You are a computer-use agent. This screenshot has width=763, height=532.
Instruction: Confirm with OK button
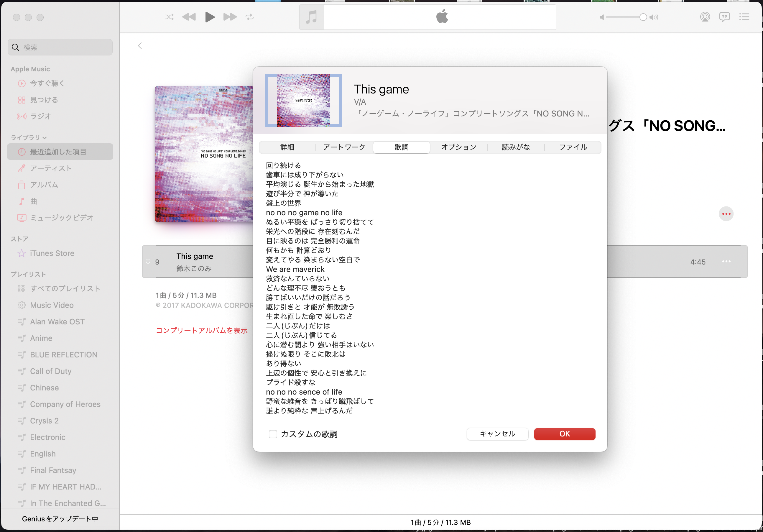tap(565, 434)
